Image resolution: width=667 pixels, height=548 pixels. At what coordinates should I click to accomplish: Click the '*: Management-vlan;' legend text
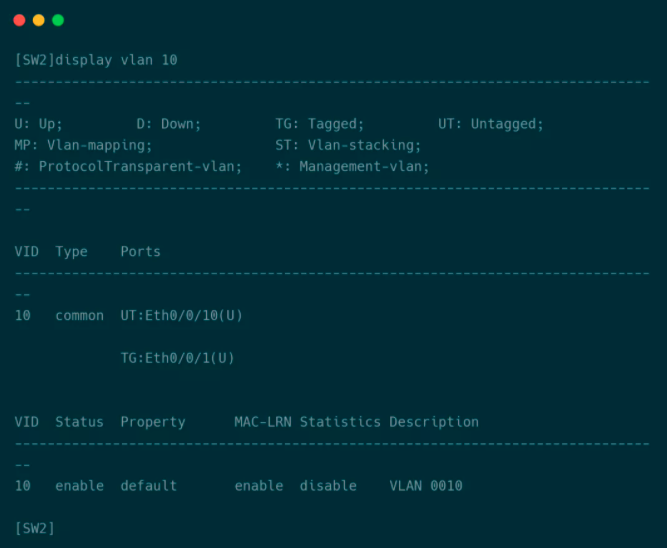[352, 166]
